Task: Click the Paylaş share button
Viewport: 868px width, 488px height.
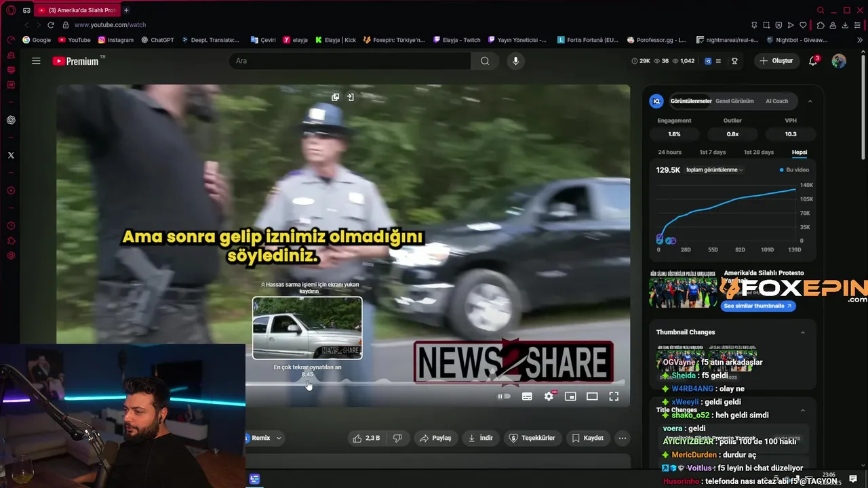Action: pyautogui.click(x=435, y=439)
